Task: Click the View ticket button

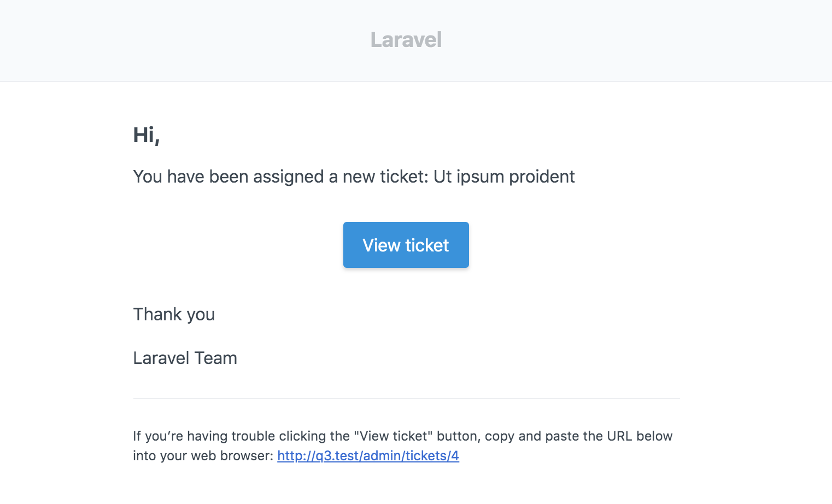Action: [406, 245]
